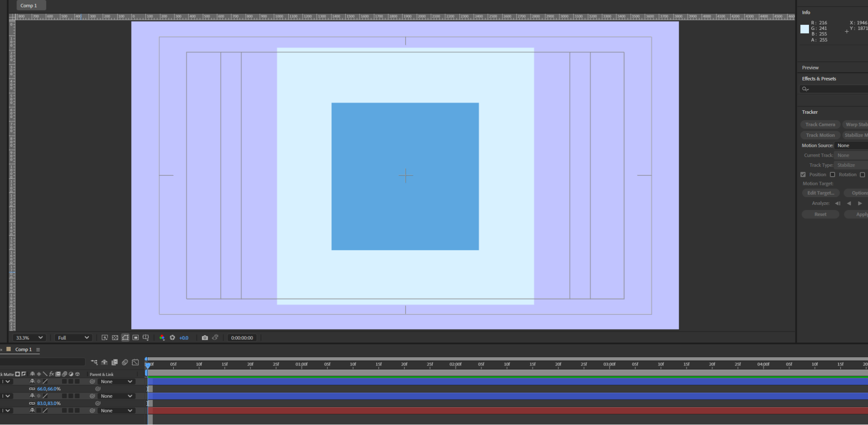Select the Comp 1 timeline tab

(23, 349)
